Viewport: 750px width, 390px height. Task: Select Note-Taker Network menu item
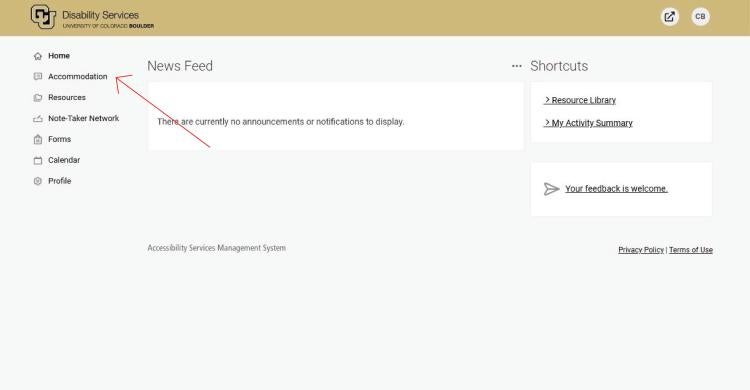[x=83, y=118]
